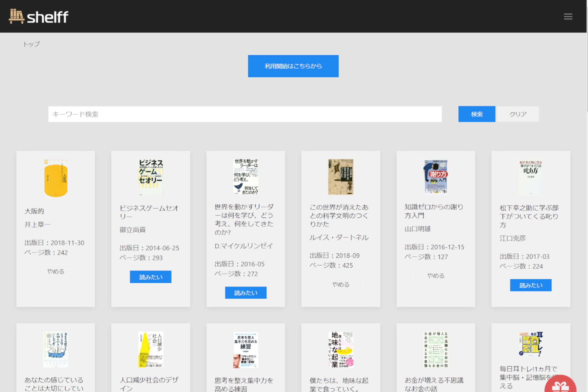588x392 pixels.
Task: Click author name 山口明雄
Action: click(418, 229)
